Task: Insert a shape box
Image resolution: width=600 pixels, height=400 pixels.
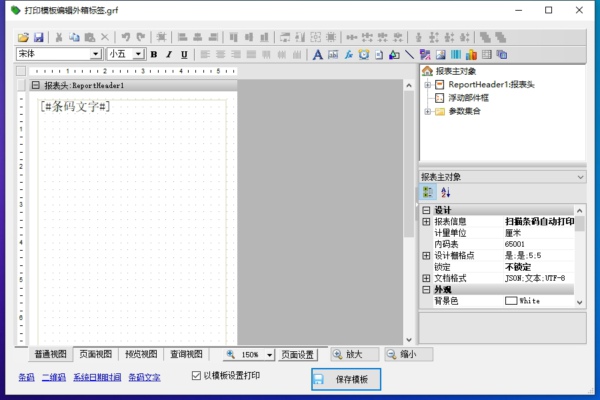Action: 394,55
